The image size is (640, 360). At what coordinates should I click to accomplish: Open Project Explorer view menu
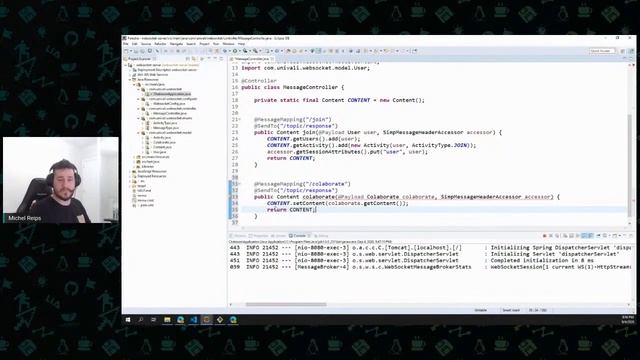209,59
